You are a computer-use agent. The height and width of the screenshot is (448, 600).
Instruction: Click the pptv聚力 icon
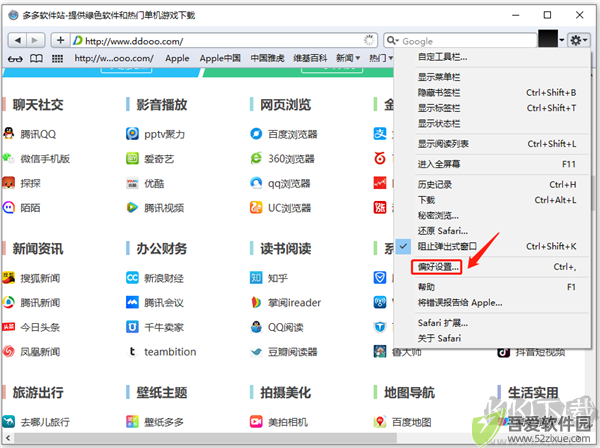(x=132, y=134)
